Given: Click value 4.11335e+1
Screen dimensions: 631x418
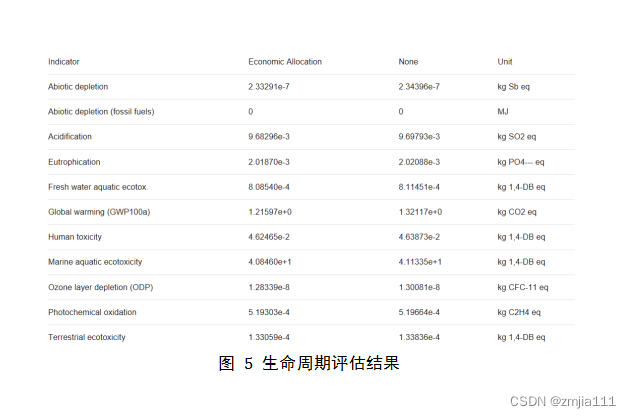Looking at the screenshot, I should pos(420,262).
